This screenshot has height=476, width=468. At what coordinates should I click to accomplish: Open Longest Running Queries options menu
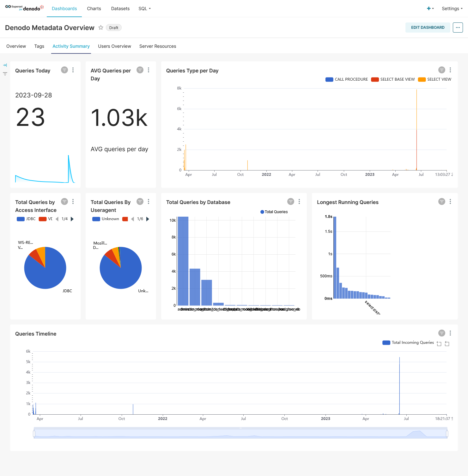[x=450, y=201]
